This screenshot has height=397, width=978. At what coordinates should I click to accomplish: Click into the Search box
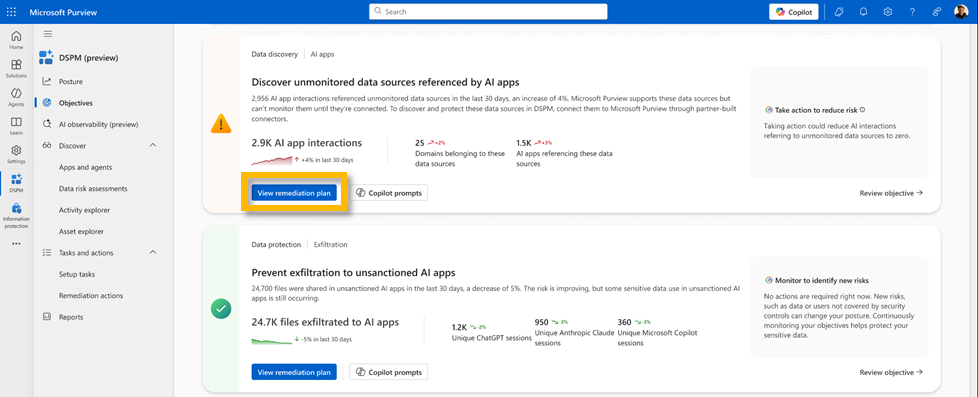coord(488,12)
